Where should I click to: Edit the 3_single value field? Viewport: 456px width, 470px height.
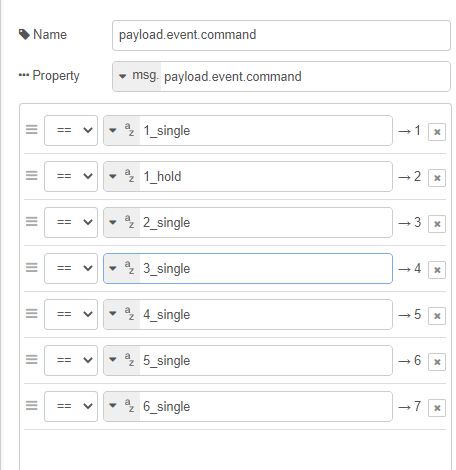[x=266, y=268]
